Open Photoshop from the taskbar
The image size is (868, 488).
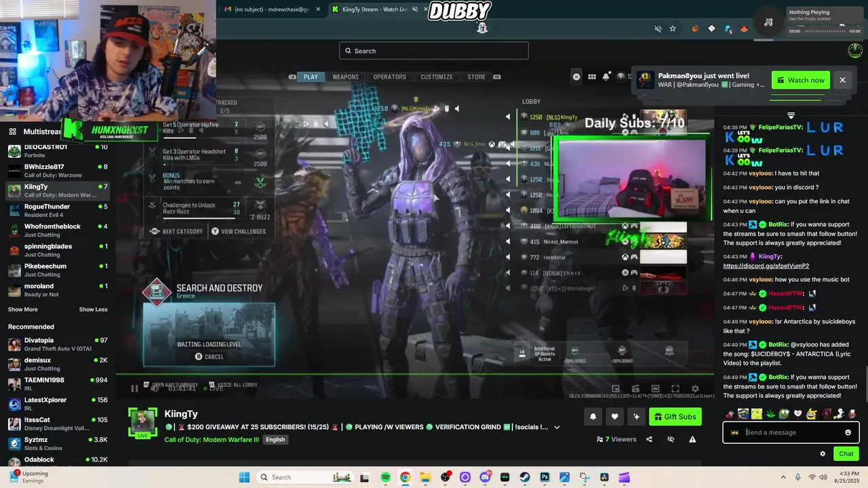click(x=545, y=477)
